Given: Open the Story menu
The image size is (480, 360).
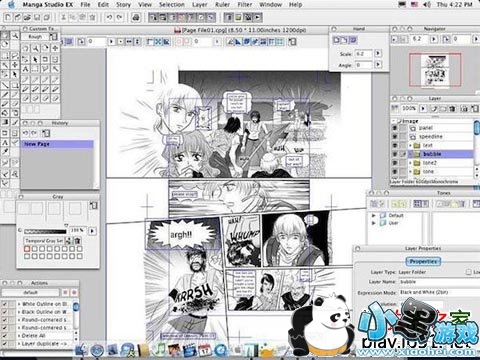Looking at the screenshot, I should 123,5.
